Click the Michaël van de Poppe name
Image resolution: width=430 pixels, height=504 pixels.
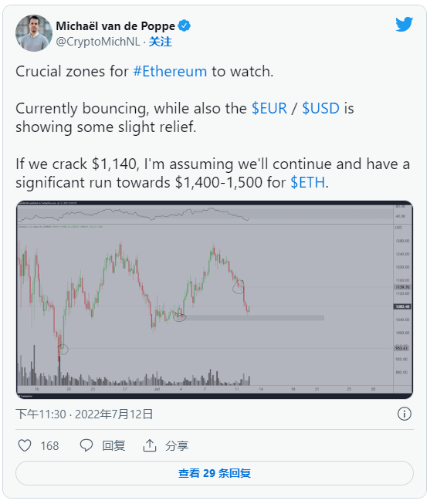tap(116, 26)
